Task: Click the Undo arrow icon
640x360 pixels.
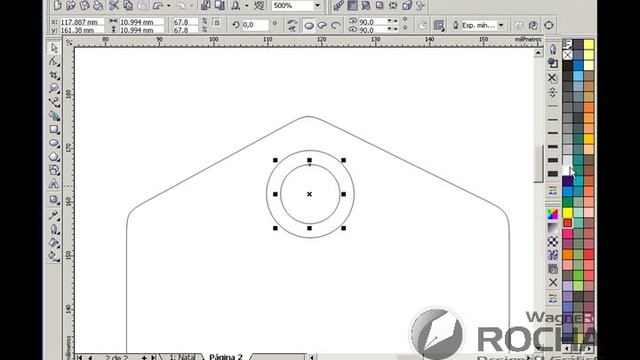Action: 158,6
